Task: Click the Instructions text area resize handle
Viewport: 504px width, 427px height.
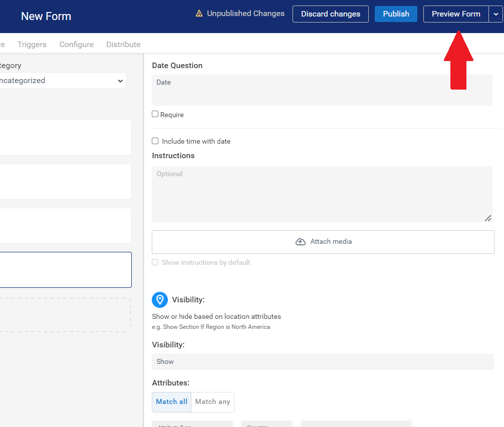Action: pos(488,218)
